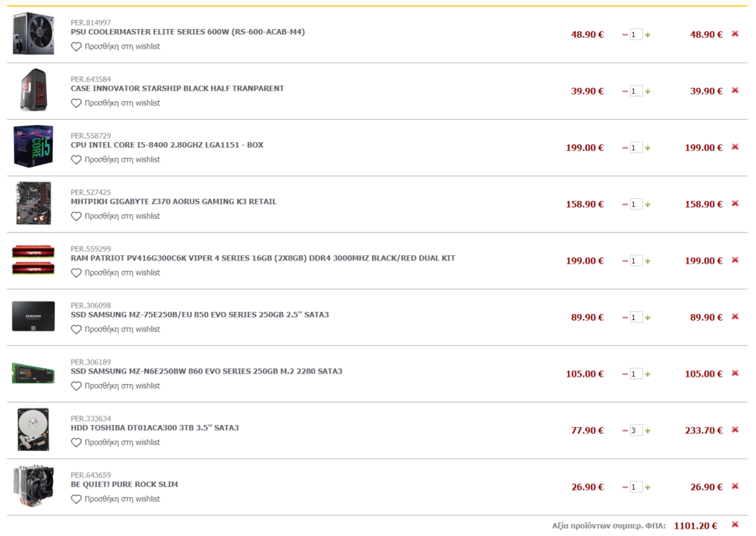Increase quantity of Gigabyte Z370 motherboard

[x=647, y=205]
